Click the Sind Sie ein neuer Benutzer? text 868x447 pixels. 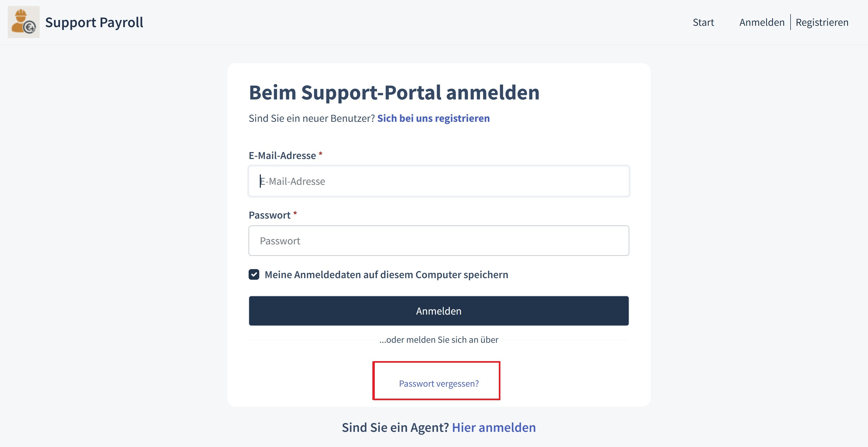click(x=311, y=119)
